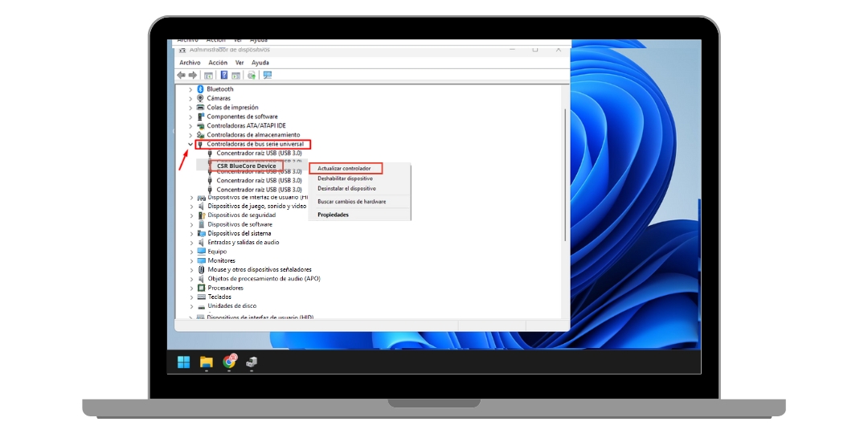Open the Acción menu

click(x=218, y=63)
